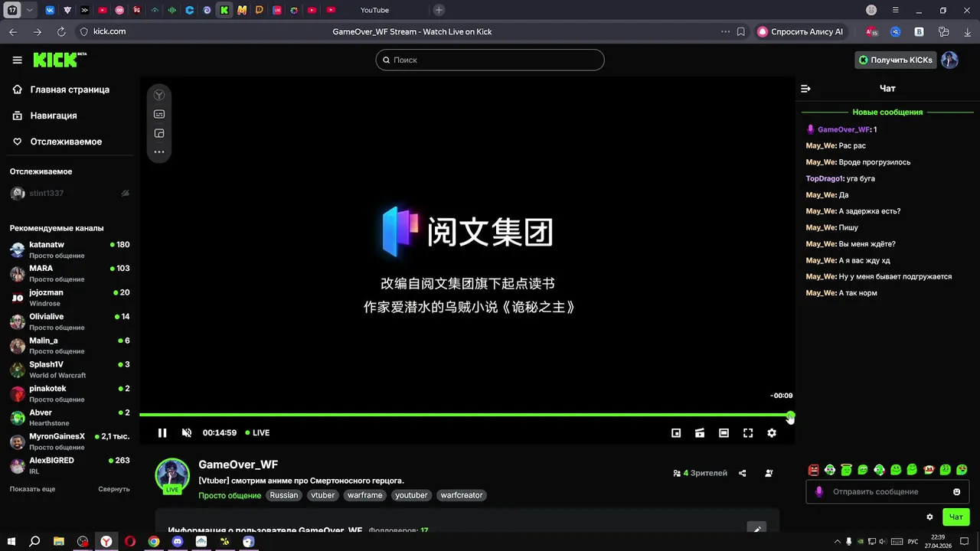Open emoji picker in chat input

[956, 492]
